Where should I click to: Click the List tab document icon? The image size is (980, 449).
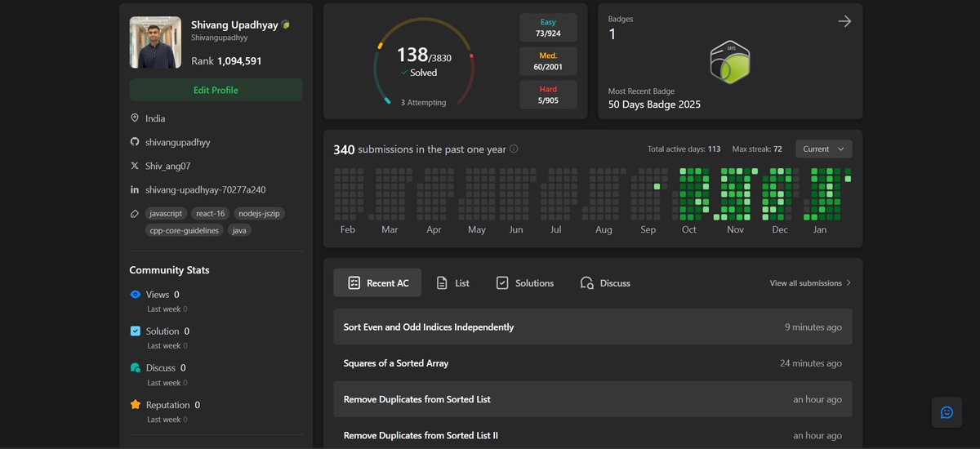point(442,283)
